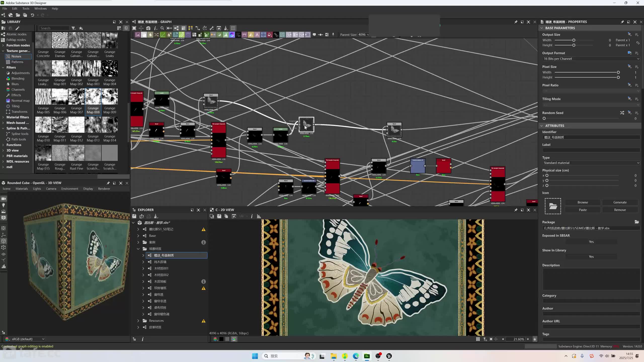644x362 pixels.
Task: Click the graph comment speech-bubble icon
Action: click(x=314, y=35)
